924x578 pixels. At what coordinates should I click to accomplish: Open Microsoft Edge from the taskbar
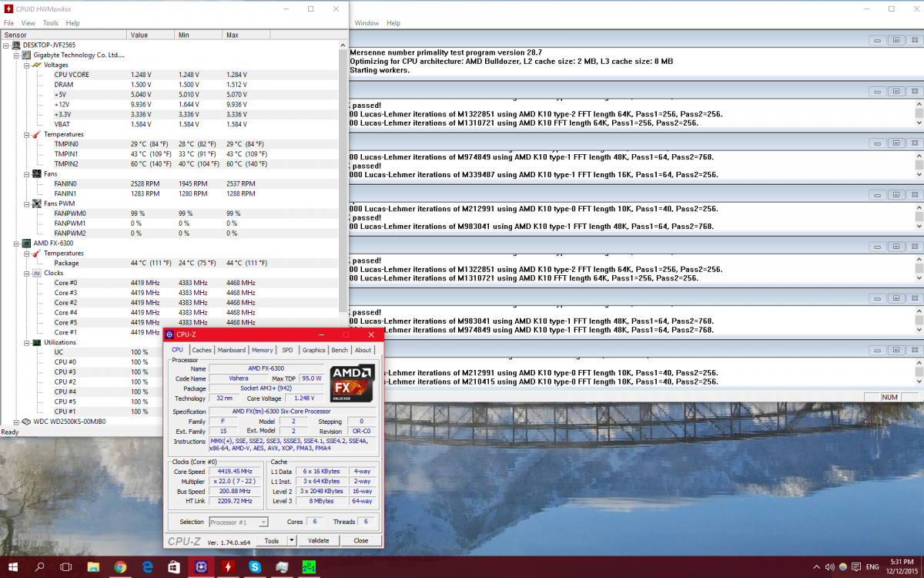coord(147,567)
